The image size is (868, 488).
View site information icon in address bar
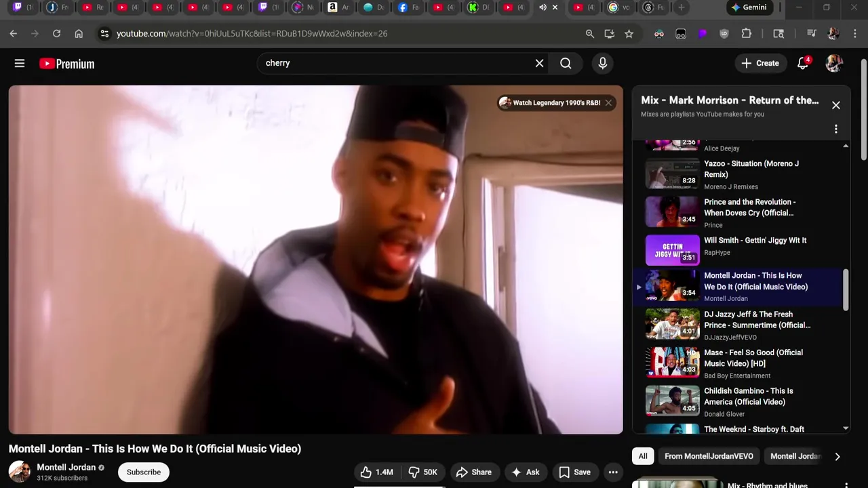pos(104,33)
